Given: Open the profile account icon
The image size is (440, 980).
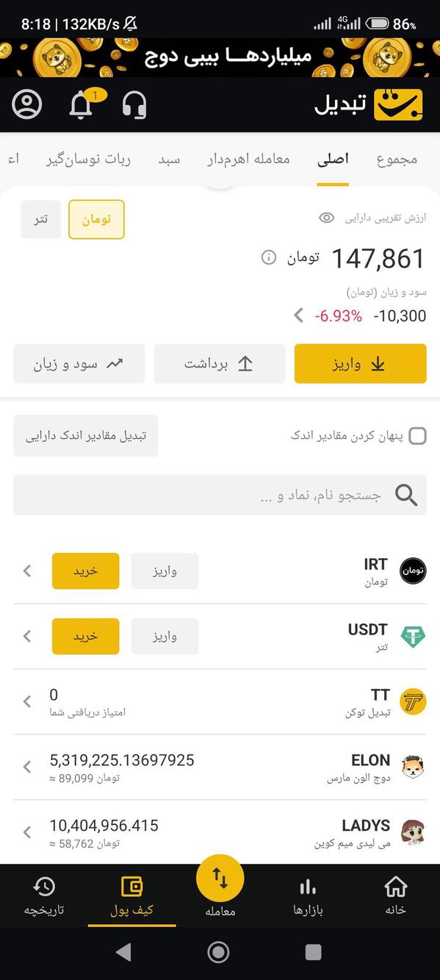Looking at the screenshot, I should [x=26, y=104].
